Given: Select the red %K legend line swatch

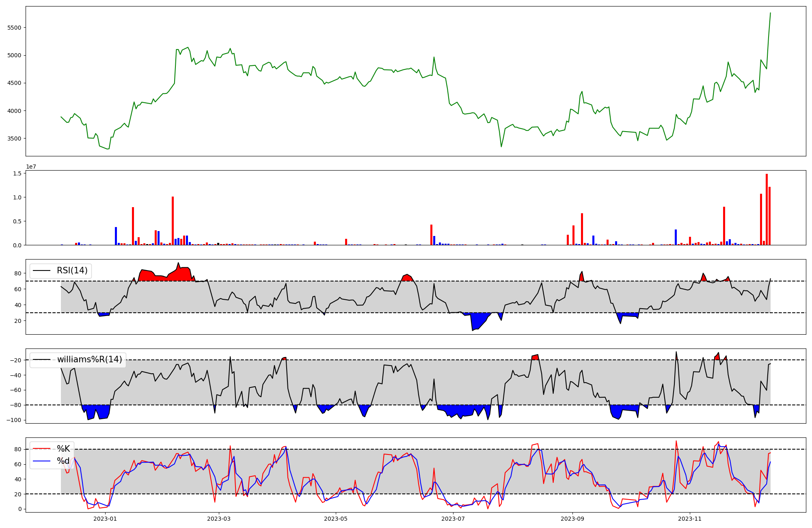Looking at the screenshot, I should point(41,449).
